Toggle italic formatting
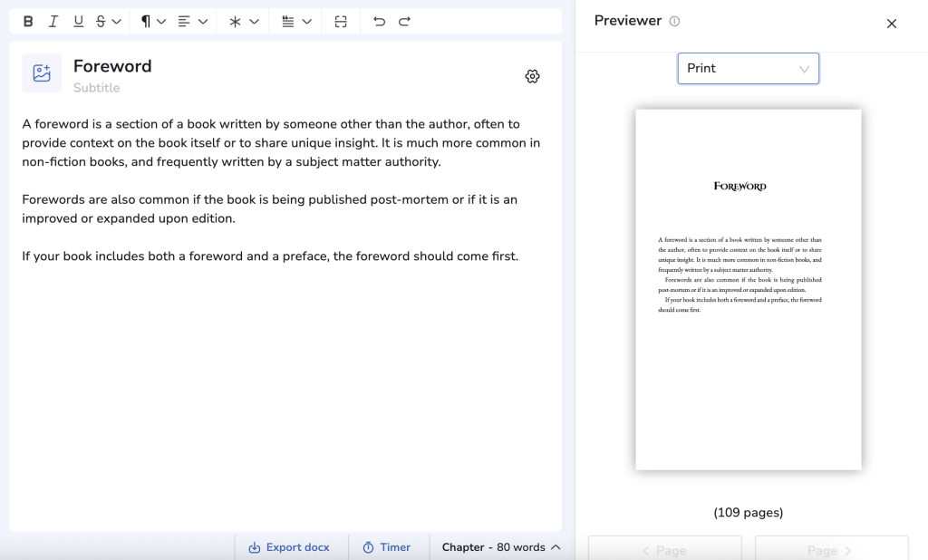928x560 pixels. point(53,22)
